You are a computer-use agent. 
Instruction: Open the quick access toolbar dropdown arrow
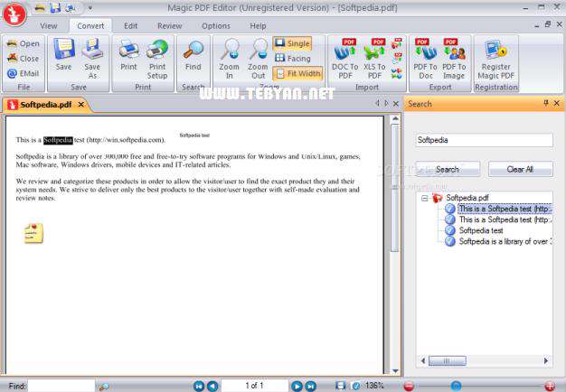[x=90, y=7]
